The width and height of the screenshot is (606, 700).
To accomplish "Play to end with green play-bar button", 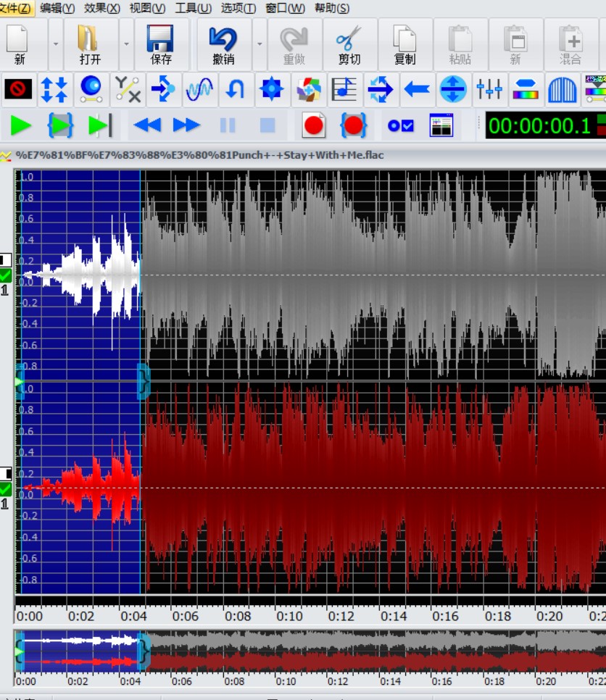I will click(101, 125).
